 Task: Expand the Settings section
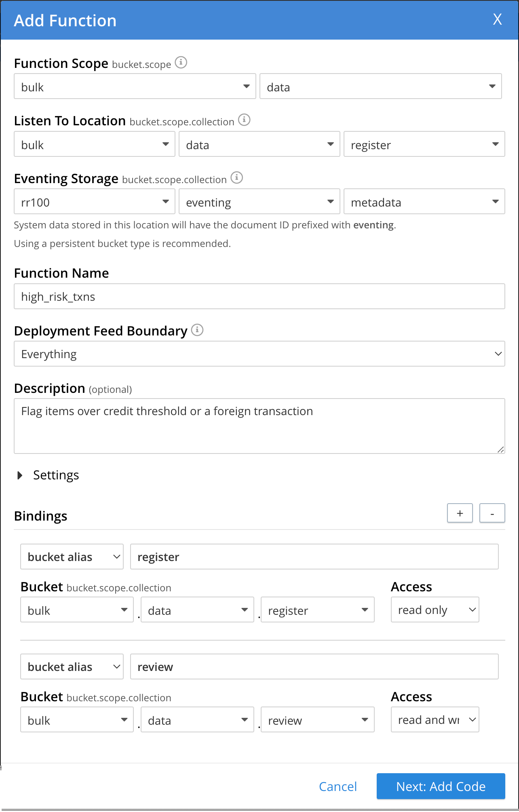(x=20, y=475)
